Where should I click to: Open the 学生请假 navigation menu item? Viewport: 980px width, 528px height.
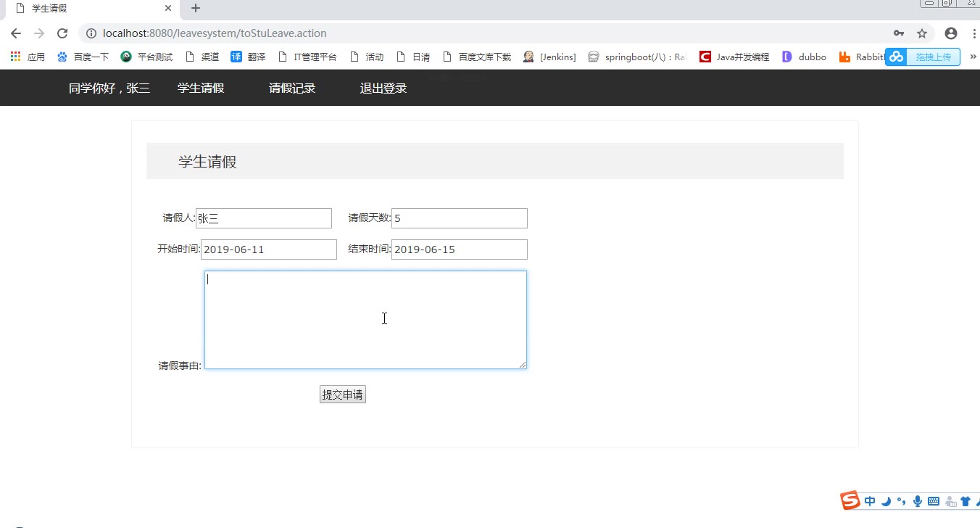pyautogui.click(x=201, y=88)
